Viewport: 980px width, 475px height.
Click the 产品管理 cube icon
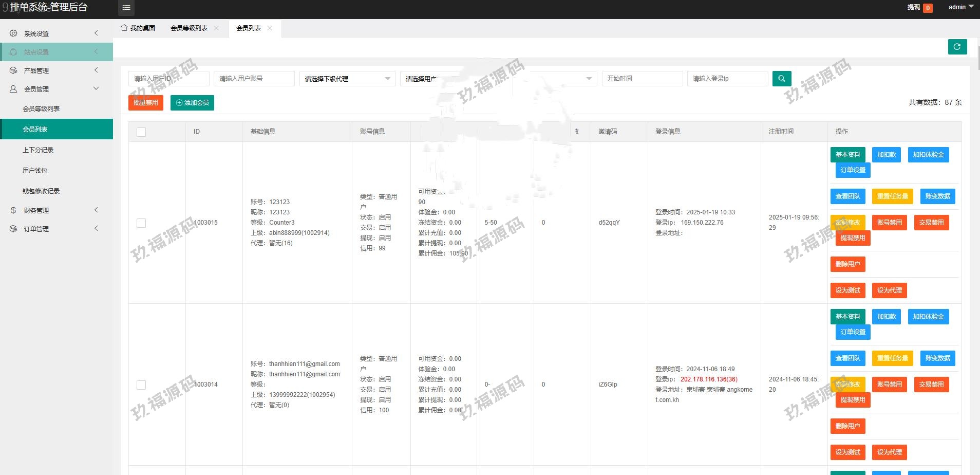pos(13,70)
